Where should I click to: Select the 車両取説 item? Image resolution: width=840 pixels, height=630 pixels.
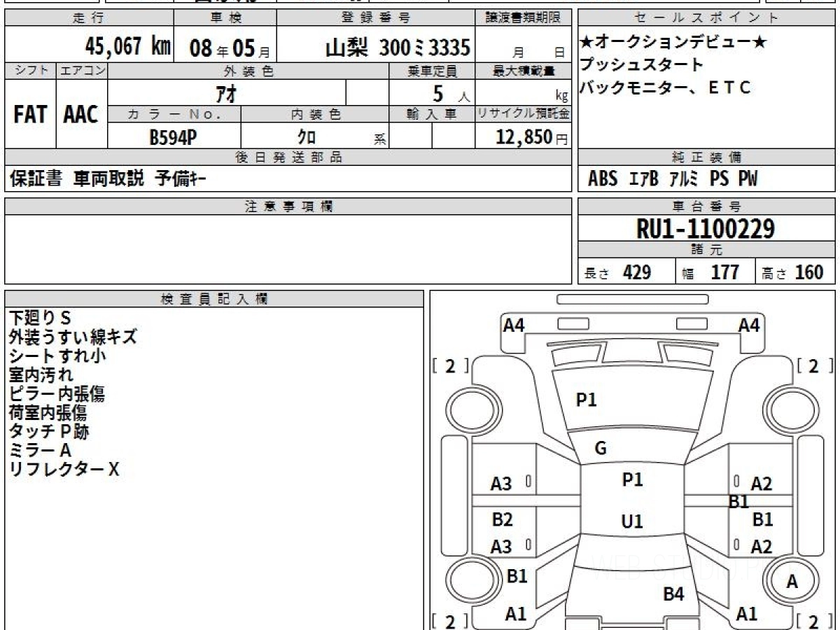tap(108, 179)
